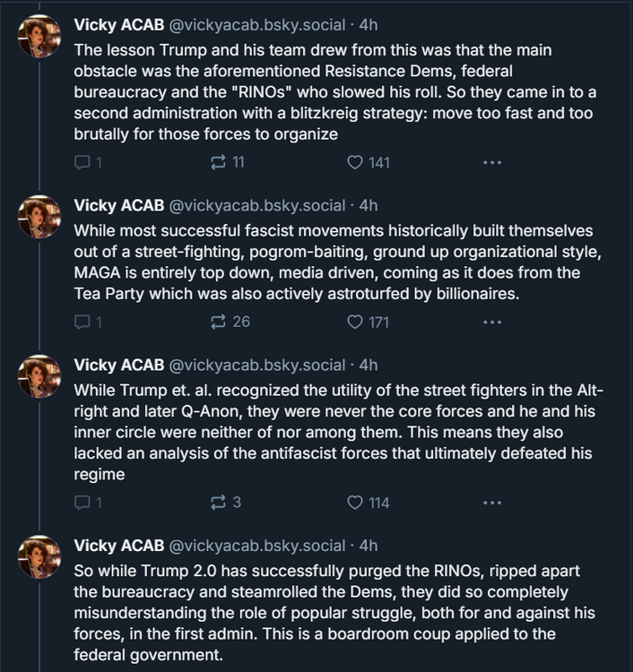Open Vicky ACAB avatar on Tea Party post
The image size is (633, 672).
[40, 218]
